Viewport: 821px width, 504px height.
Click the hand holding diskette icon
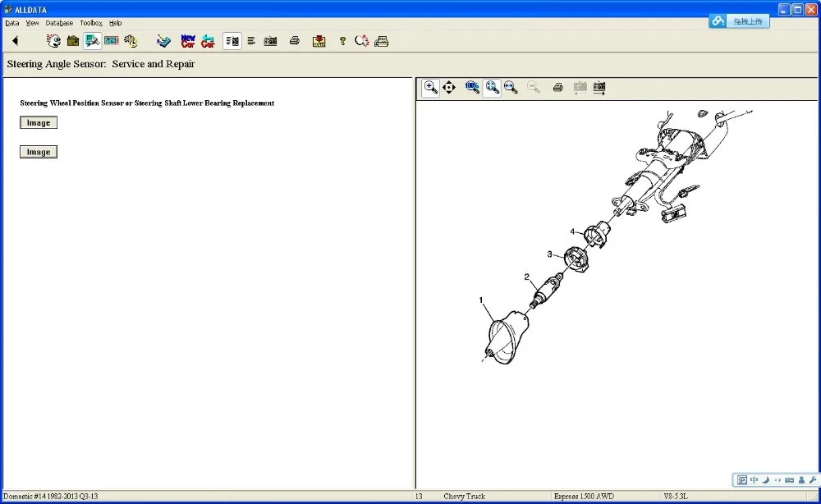coord(164,41)
